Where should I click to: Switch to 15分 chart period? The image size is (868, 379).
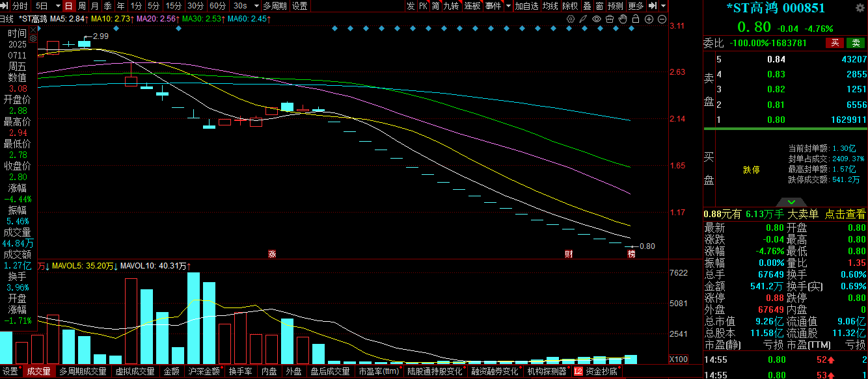pos(174,6)
